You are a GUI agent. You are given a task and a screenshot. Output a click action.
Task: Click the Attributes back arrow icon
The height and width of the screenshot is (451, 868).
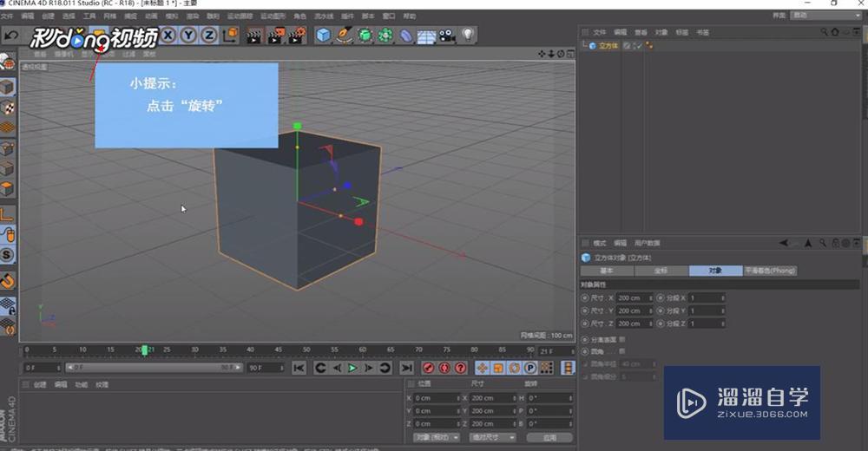tap(783, 243)
